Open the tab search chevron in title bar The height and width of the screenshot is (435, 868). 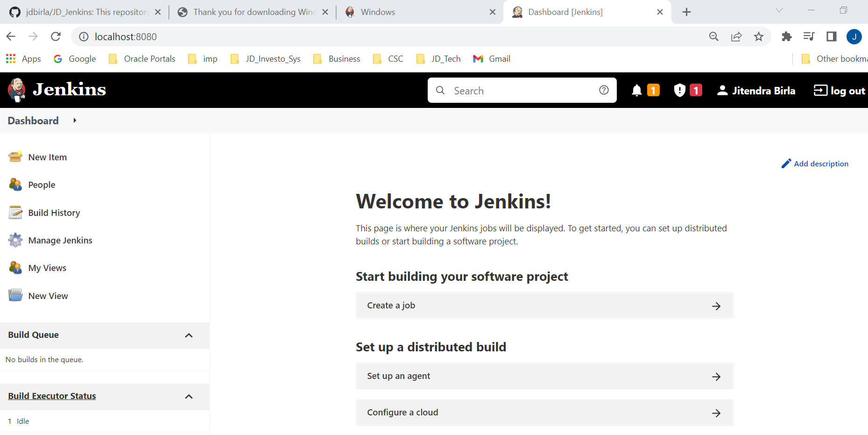tap(779, 10)
